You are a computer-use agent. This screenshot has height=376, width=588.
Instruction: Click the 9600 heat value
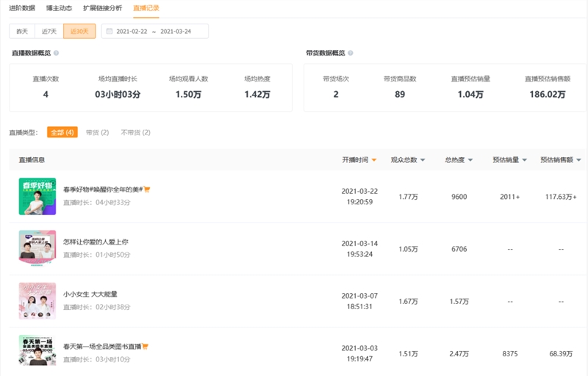(459, 197)
